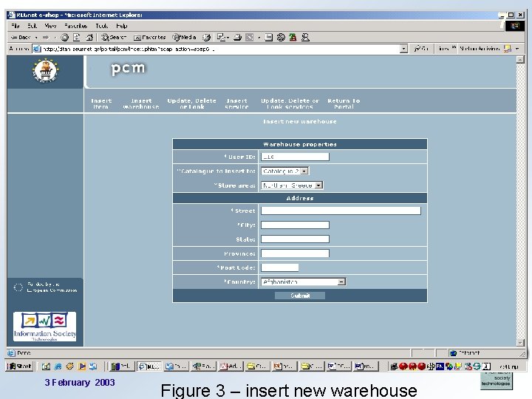
Task: Click the Discuss icon in the toolbar
Action: coord(269,38)
